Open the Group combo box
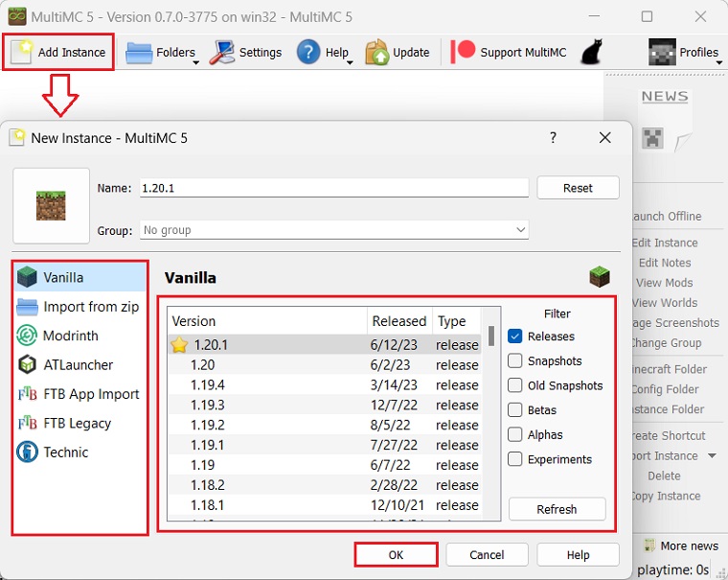Image resolution: width=728 pixels, height=580 pixels. [x=334, y=230]
